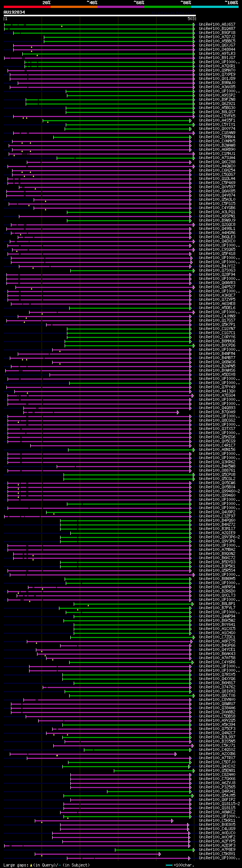Select the UniRef100_Q6C288 label
The image size is (242, 868).
[x=217, y=162]
